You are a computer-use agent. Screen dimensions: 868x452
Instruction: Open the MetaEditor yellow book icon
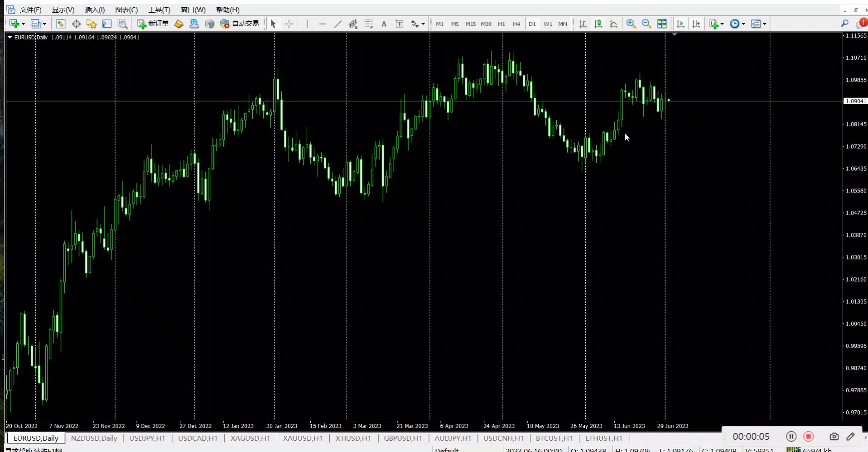tap(179, 24)
